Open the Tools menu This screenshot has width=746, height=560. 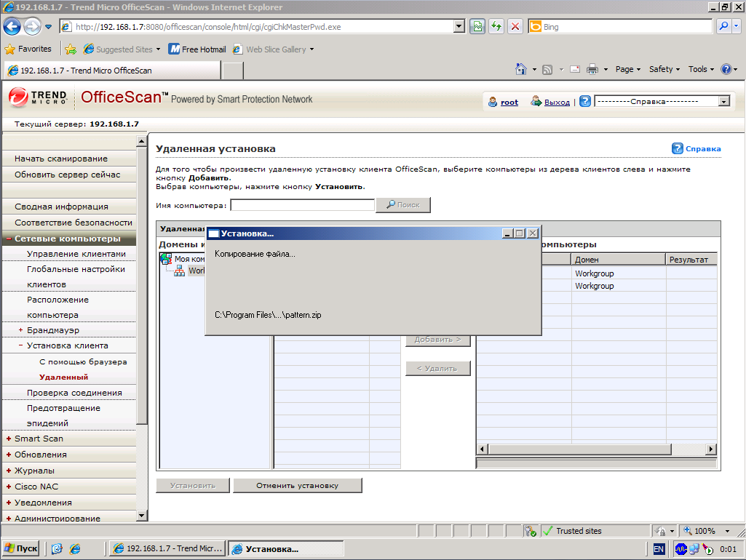pyautogui.click(x=701, y=69)
